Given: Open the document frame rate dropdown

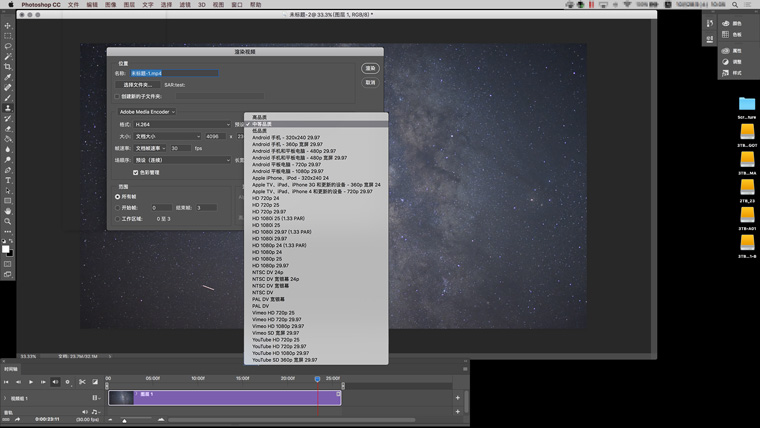Looking at the screenshot, I should coord(150,148).
